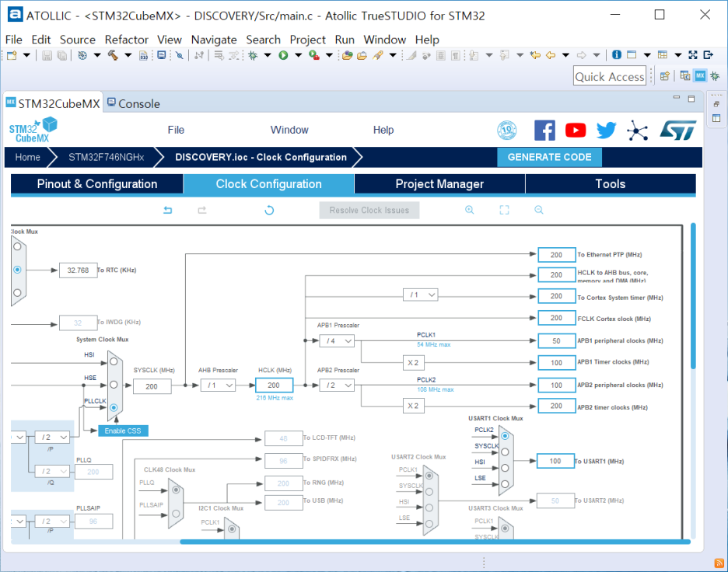Open the PLL /Q divider dropdown
Image resolution: width=728 pixels, height=572 pixels.
coord(52,471)
